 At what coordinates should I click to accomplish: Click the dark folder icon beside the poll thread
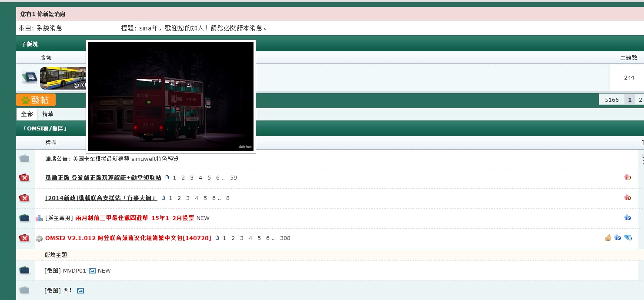[24, 218]
